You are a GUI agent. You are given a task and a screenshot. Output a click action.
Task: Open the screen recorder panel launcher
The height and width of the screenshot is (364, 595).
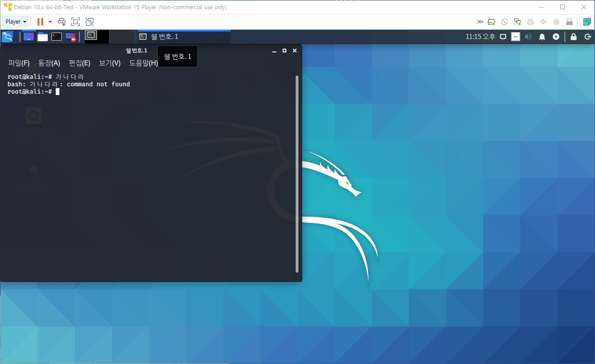(71, 37)
